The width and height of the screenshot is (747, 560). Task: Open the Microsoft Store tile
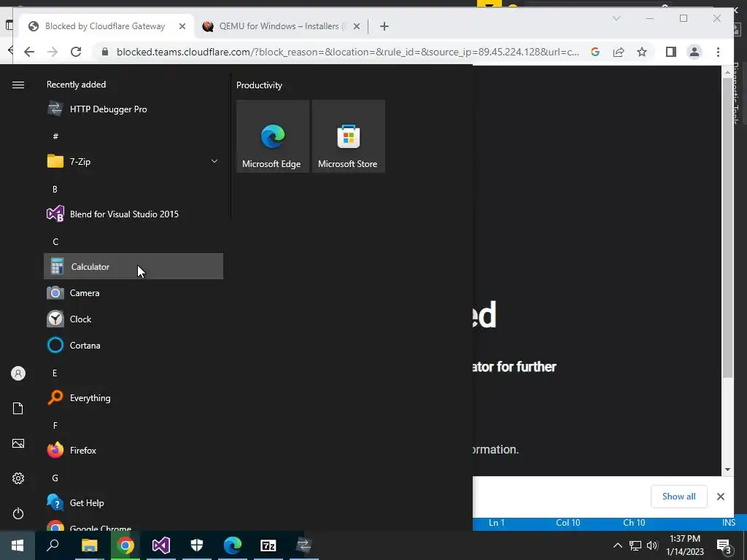[x=348, y=136]
